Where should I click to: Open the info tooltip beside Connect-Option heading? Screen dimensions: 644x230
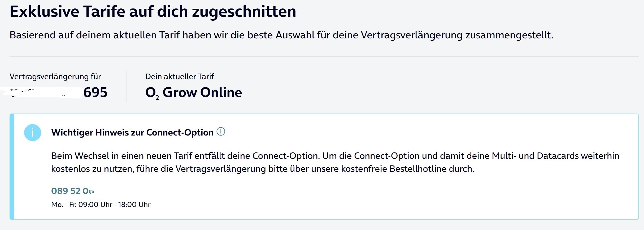221,131
